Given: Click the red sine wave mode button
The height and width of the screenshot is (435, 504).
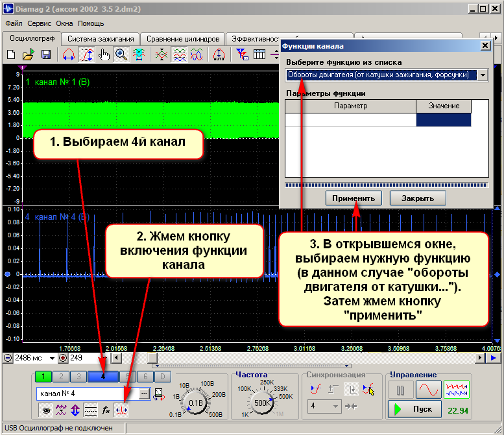Looking at the screenshot, I should pyautogui.click(x=429, y=390).
